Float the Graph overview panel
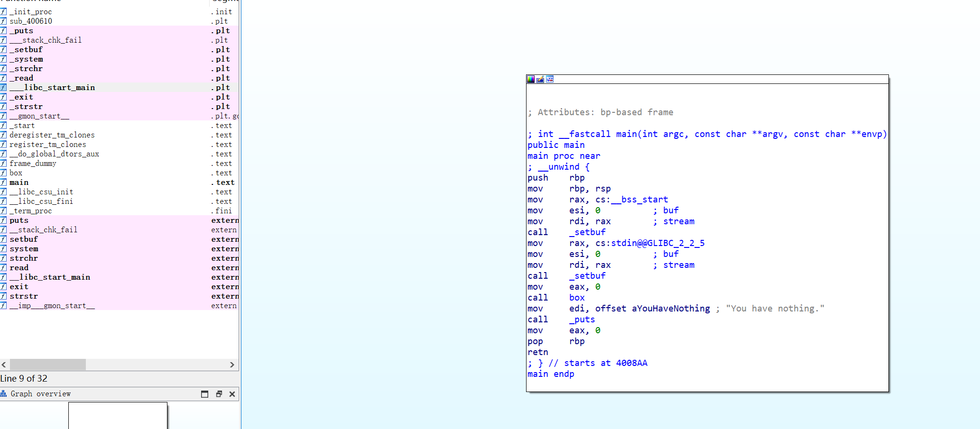This screenshot has height=429, width=980. pyautogui.click(x=219, y=394)
